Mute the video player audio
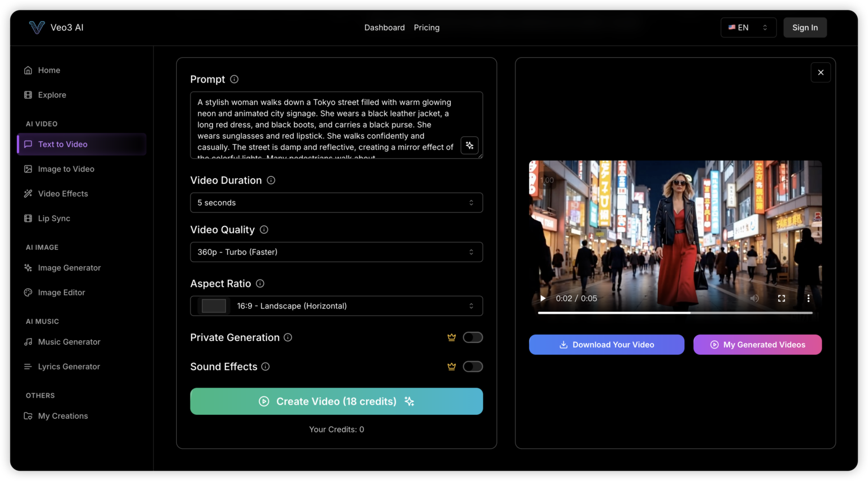This screenshot has width=868, height=481. point(754,298)
